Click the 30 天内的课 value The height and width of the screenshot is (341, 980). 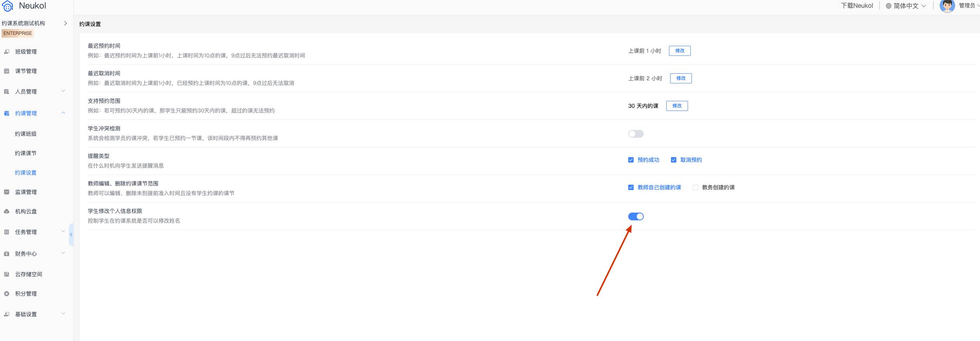coord(643,106)
